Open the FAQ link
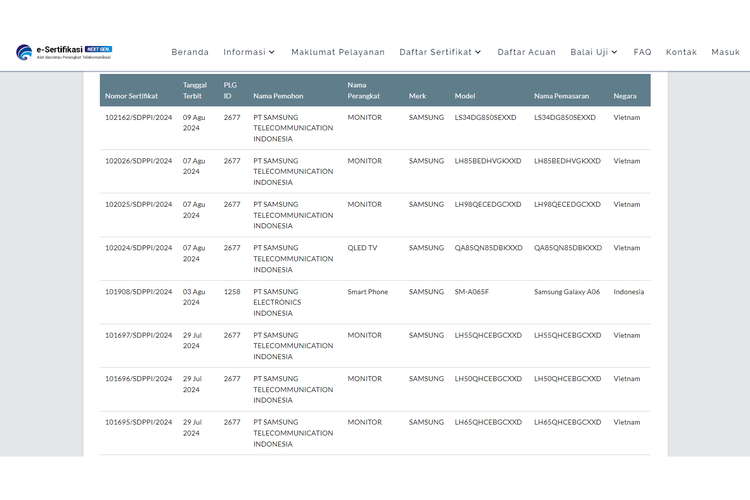This screenshot has height=500, width=750. click(642, 52)
